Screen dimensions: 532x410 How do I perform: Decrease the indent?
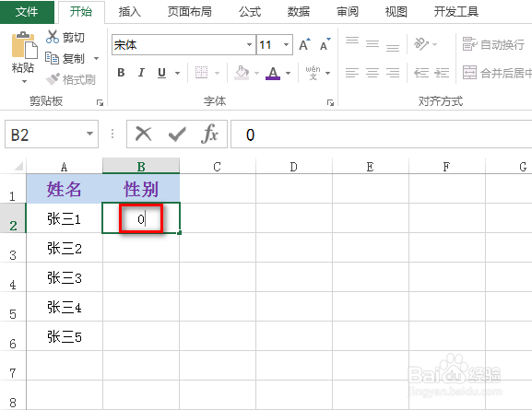pyautogui.click(x=421, y=73)
